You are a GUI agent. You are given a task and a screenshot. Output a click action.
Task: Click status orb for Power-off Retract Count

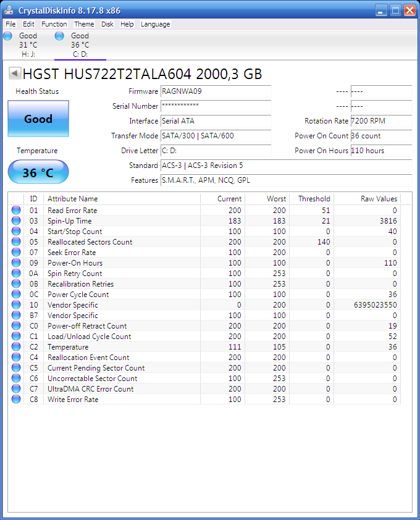tap(16, 325)
